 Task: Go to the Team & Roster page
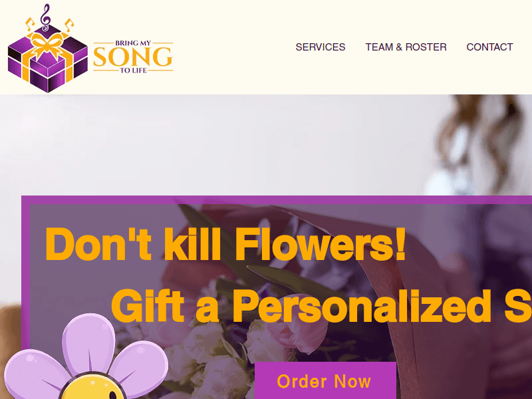click(406, 47)
